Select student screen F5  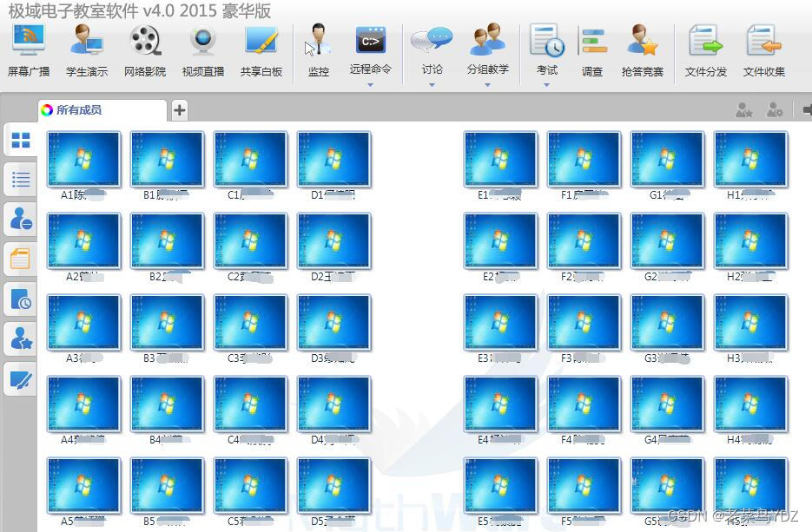click(x=584, y=486)
